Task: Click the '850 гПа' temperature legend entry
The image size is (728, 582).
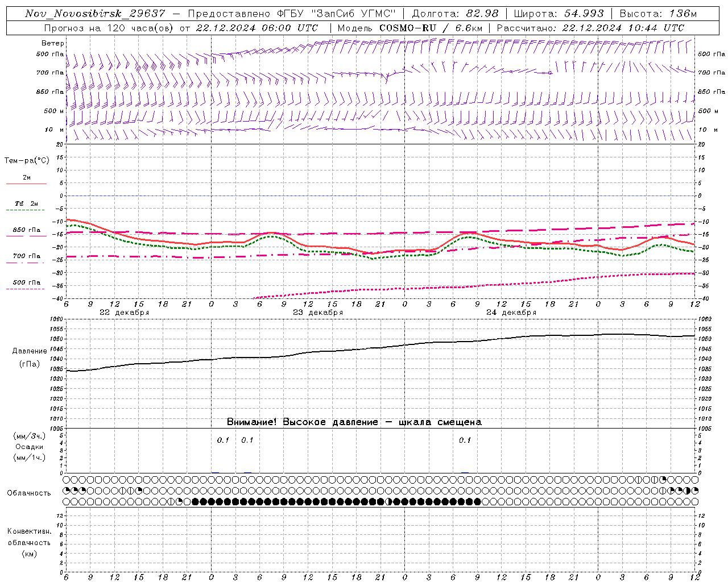Action: pos(26,230)
